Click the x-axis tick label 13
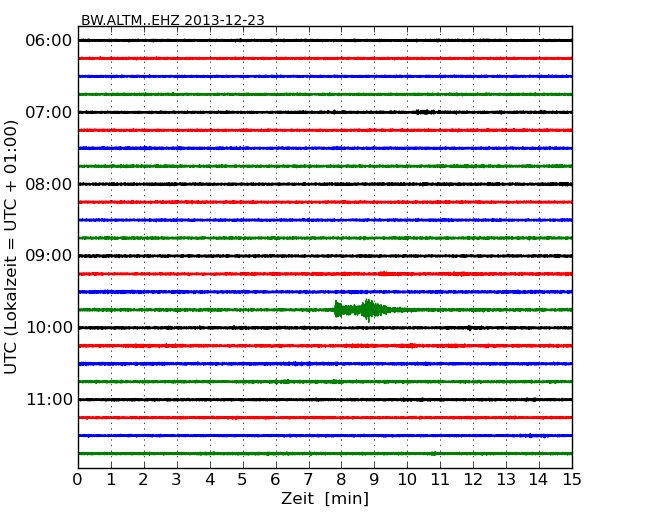 pos(506,479)
